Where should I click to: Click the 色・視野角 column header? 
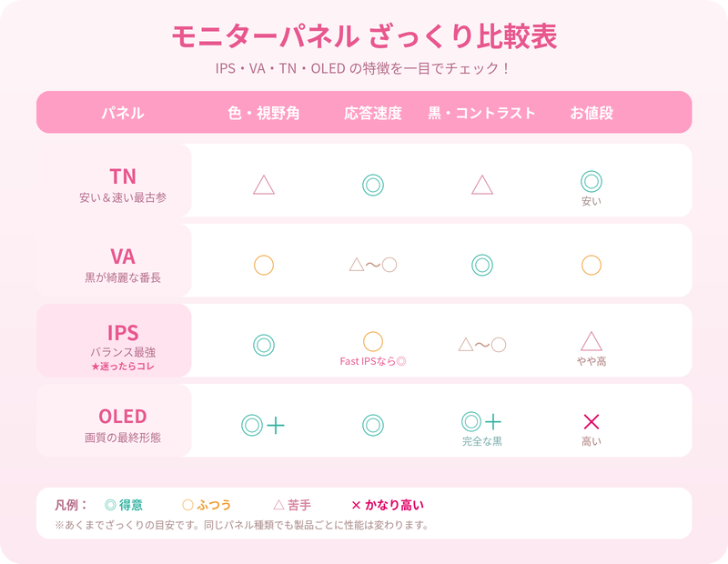(x=263, y=113)
